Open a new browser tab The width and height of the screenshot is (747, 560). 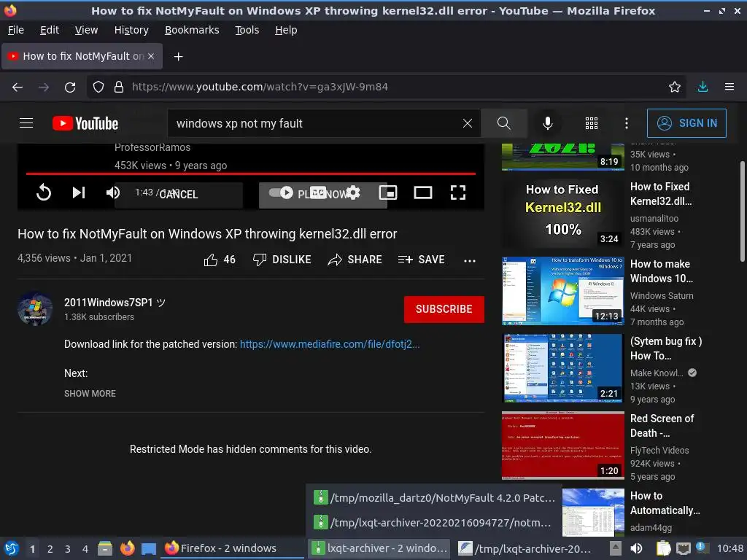point(178,57)
